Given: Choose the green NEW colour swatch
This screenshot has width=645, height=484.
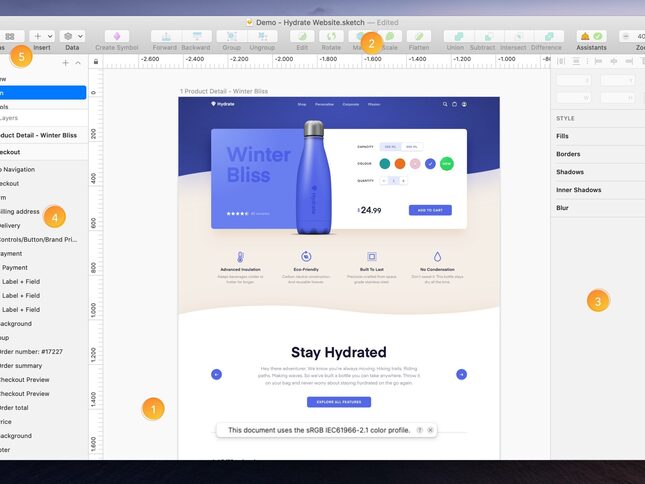Looking at the screenshot, I should [447, 164].
